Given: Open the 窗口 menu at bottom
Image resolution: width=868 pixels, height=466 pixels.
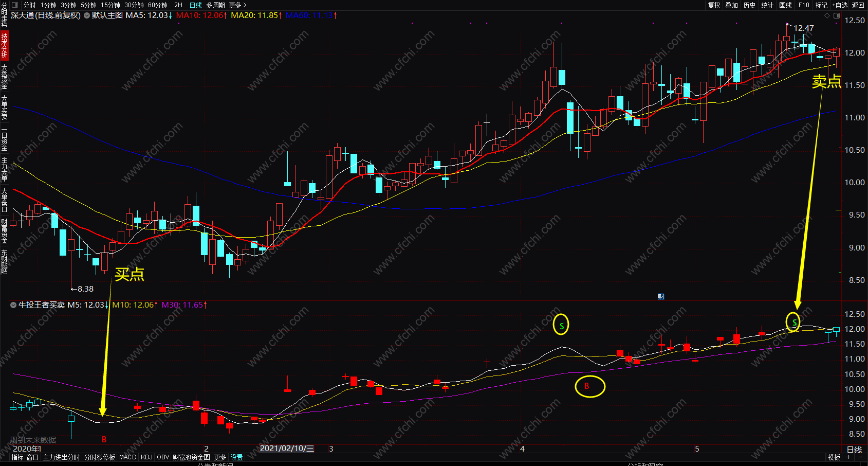Looking at the screenshot, I should (x=32, y=457).
